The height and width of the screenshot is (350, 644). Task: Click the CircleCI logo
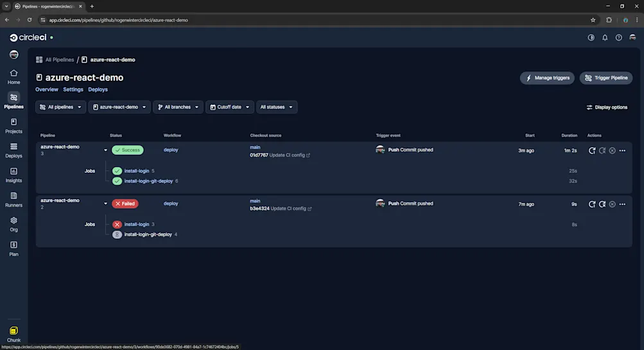[28, 37]
